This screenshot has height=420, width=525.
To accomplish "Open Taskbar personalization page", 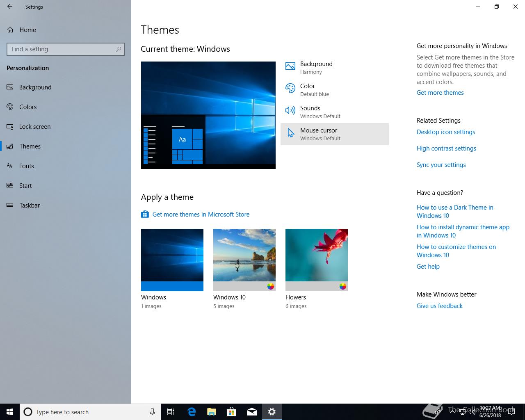I will [66, 205].
